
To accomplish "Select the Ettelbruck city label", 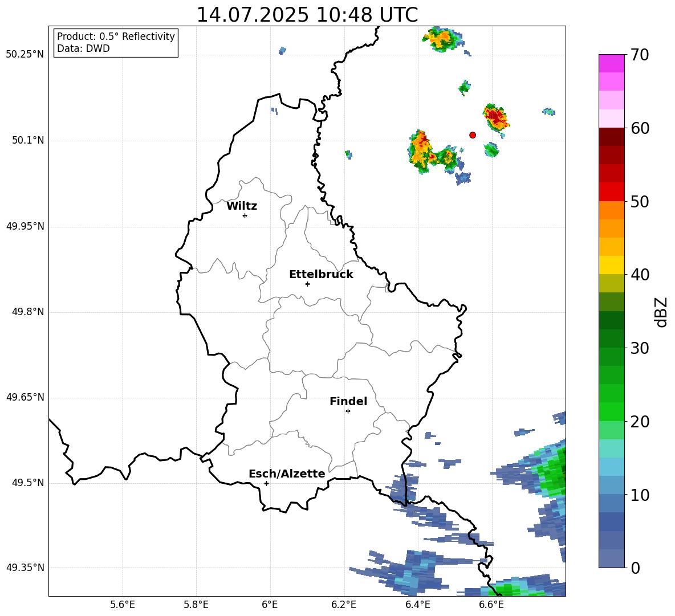I will click(x=321, y=275).
